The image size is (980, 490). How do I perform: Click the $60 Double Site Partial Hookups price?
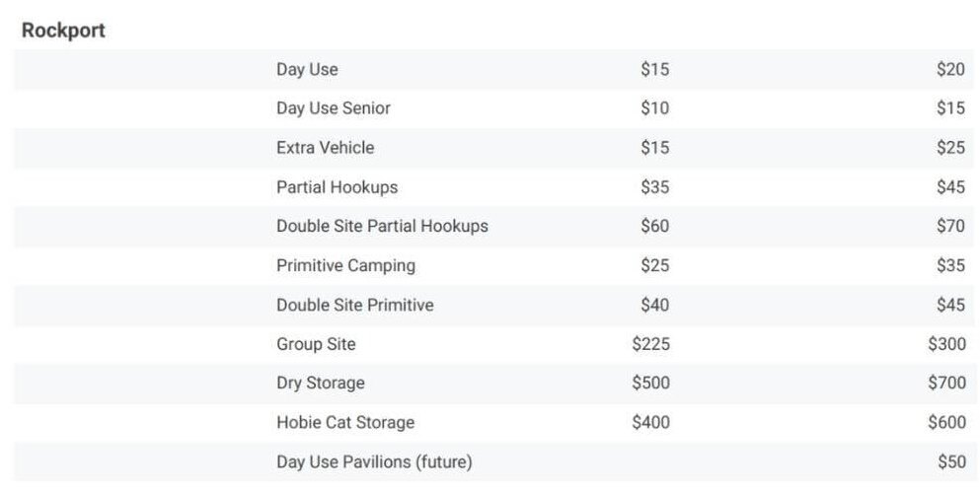[654, 226]
